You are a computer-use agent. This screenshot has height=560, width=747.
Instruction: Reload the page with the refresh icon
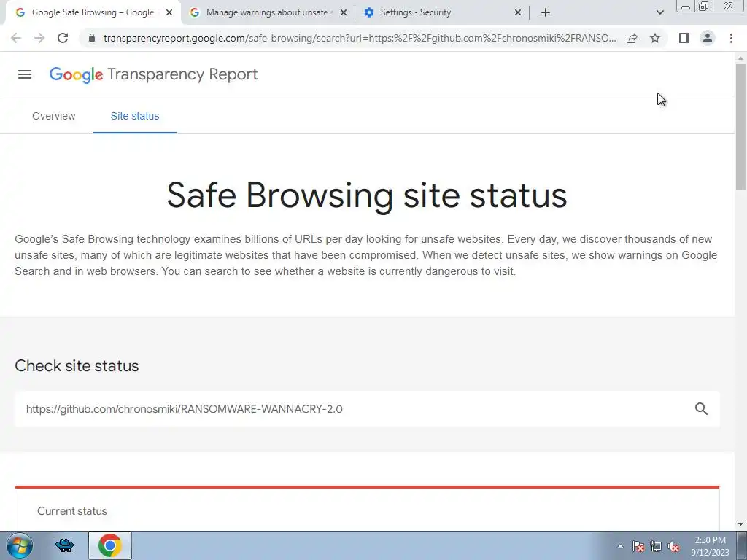[63, 38]
